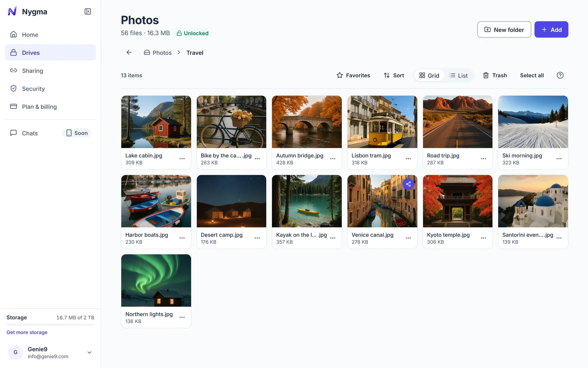Open more options for Santorini evening photo
The width and height of the screenshot is (588, 368).
559,238
